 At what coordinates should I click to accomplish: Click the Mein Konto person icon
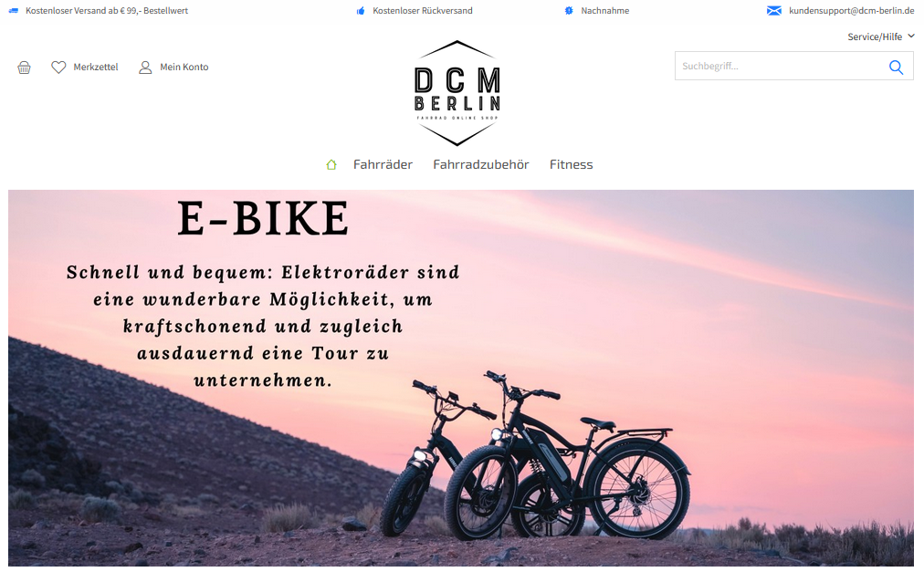tap(145, 68)
